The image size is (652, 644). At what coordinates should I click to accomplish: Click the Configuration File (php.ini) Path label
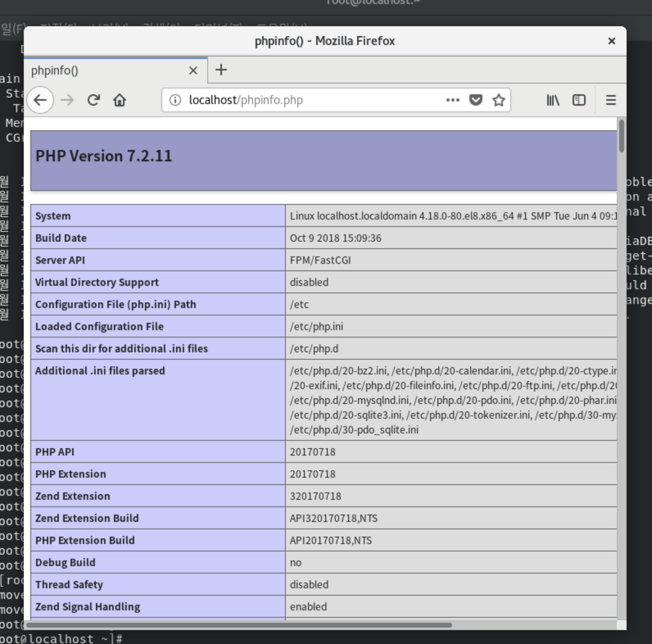click(x=115, y=304)
